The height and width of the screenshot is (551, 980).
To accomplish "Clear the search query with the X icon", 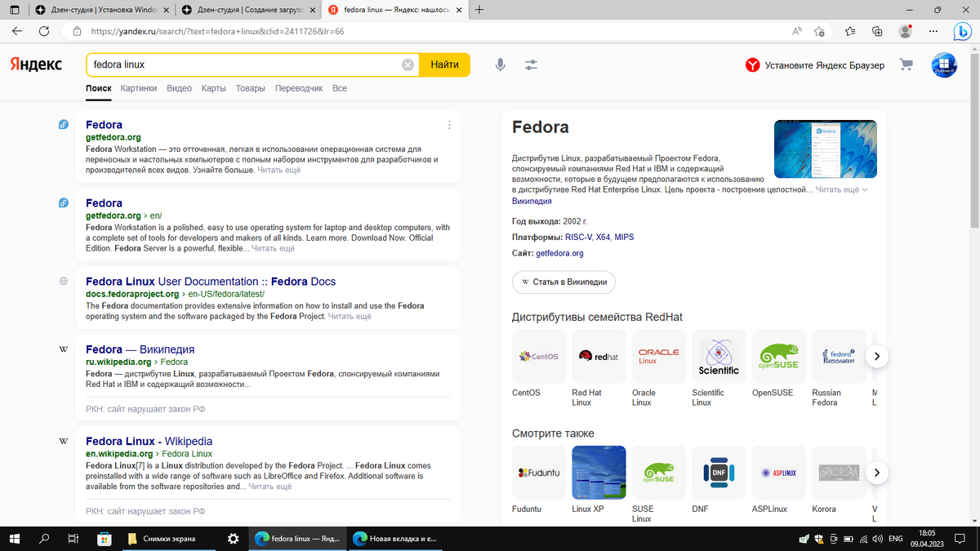I will pyautogui.click(x=408, y=64).
